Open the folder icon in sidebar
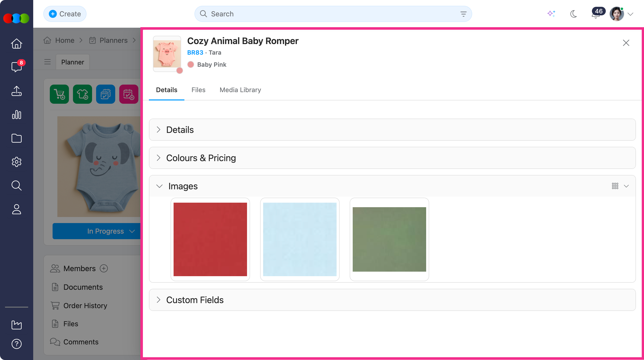 [x=17, y=138]
